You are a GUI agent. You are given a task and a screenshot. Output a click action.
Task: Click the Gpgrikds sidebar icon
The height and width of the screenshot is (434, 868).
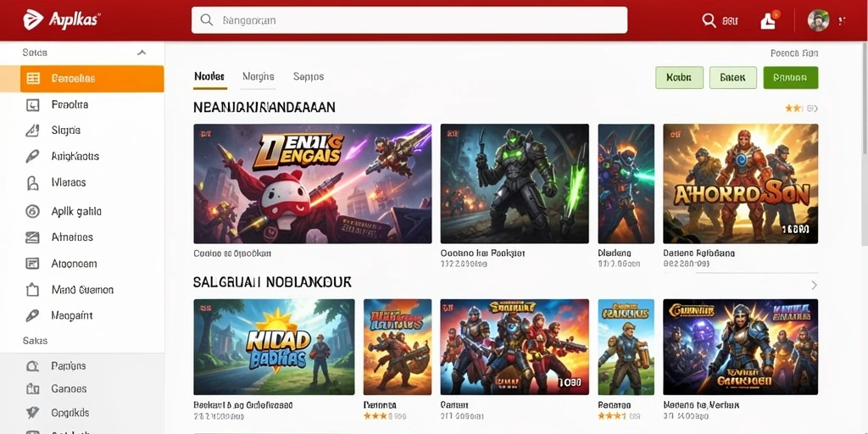(x=33, y=413)
